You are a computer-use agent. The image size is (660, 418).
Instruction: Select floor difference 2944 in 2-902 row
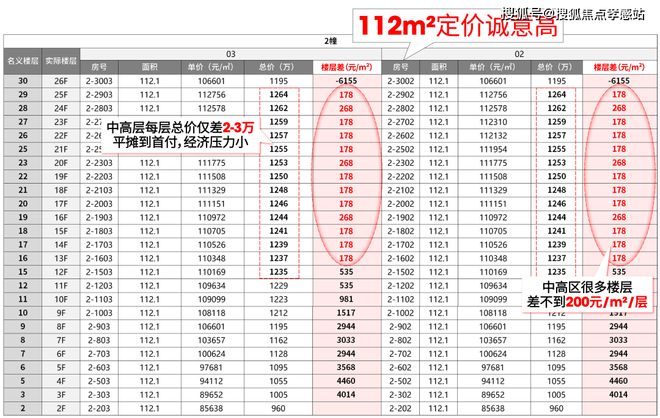tap(619, 327)
